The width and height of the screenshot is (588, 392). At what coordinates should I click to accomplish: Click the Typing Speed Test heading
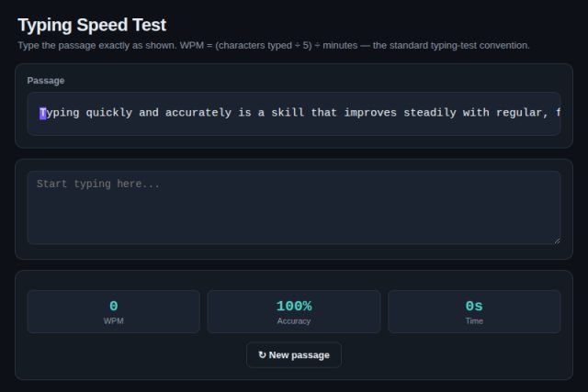[x=92, y=25]
